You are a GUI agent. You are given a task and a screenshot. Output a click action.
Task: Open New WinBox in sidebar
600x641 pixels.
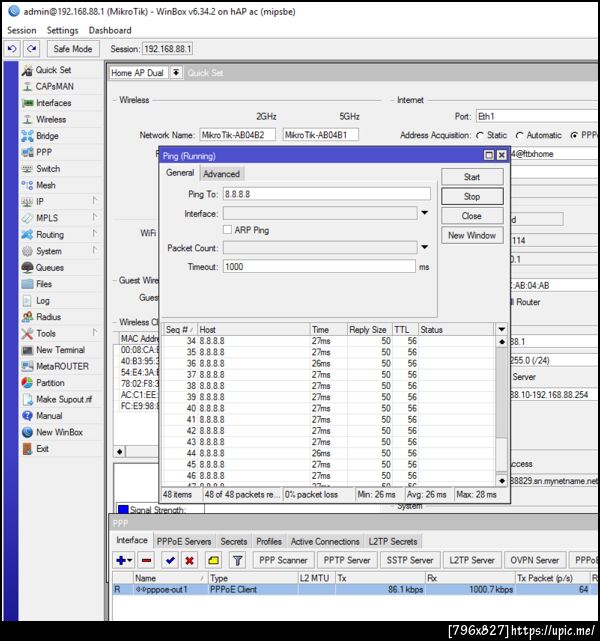pos(61,432)
